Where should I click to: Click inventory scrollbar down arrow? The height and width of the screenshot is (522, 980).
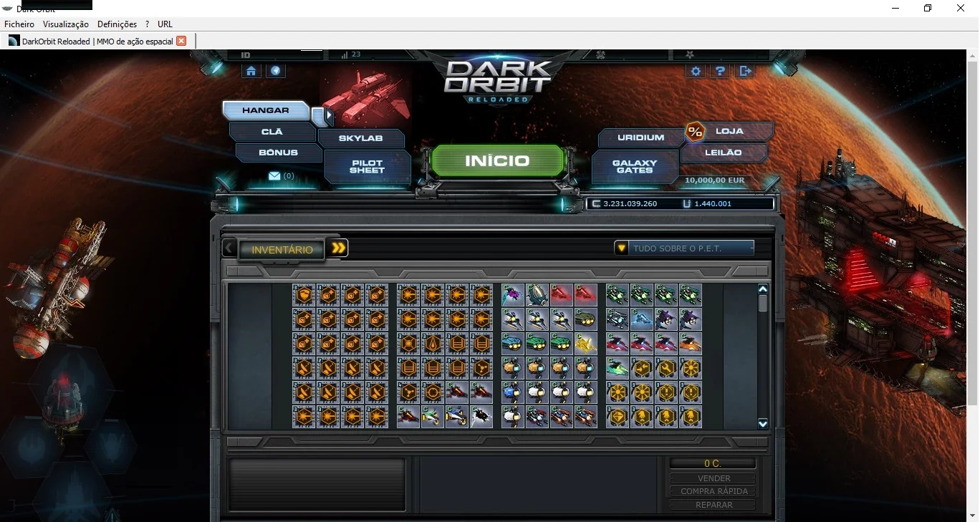click(x=762, y=423)
